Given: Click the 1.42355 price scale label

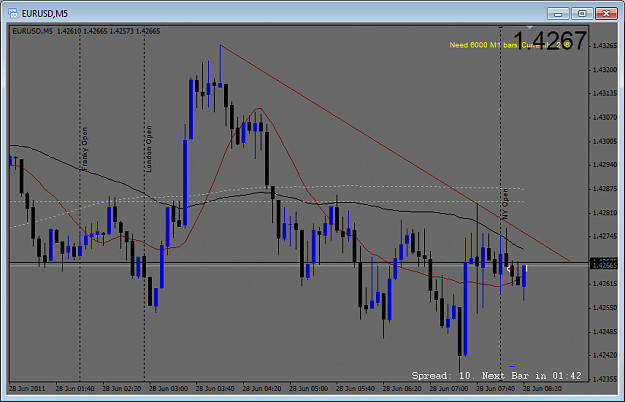Looking at the screenshot, I should point(605,379).
